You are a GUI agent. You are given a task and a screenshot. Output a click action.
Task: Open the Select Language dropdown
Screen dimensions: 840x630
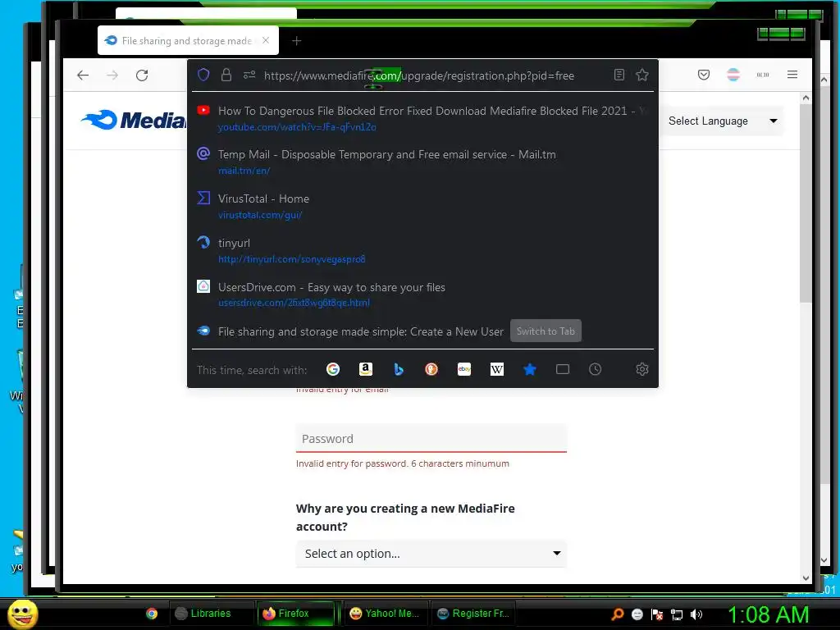pyautogui.click(x=721, y=121)
